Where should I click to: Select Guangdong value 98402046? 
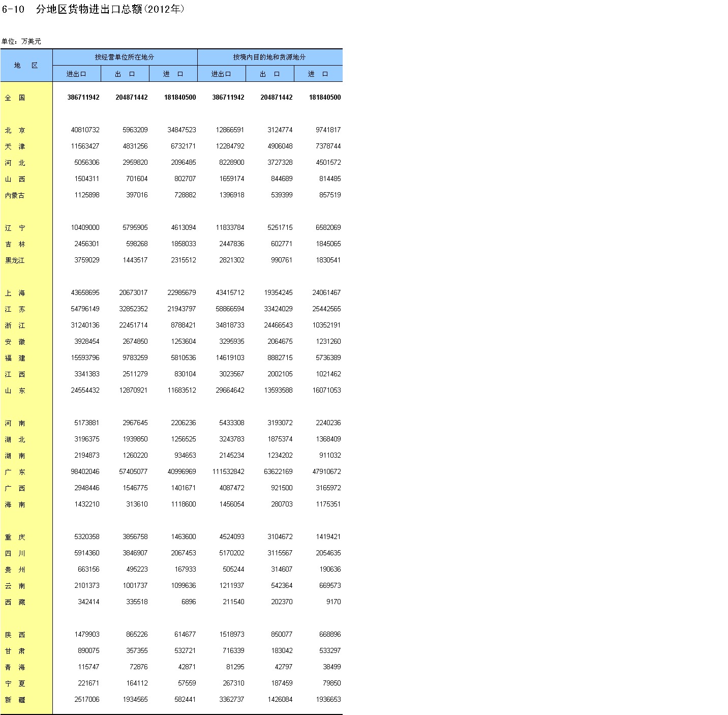pos(85,471)
